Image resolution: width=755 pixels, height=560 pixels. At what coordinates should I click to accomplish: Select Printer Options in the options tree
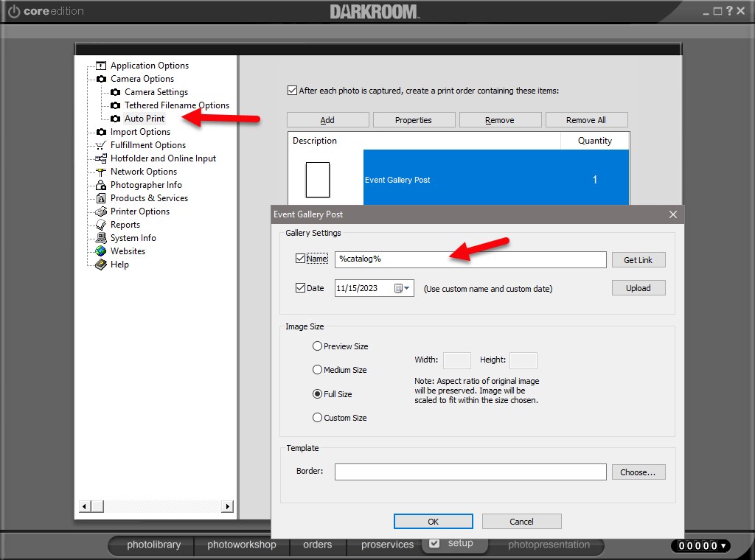(139, 211)
